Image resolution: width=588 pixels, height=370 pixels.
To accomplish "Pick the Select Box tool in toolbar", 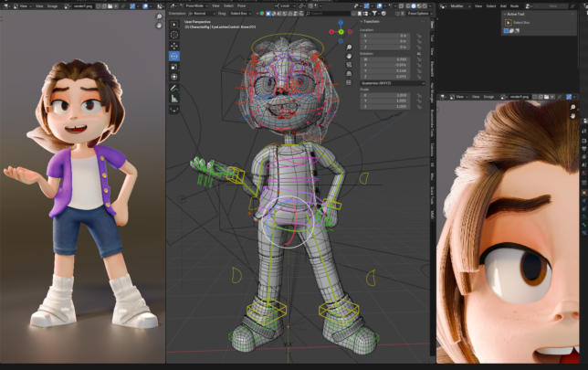I will (x=174, y=24).
